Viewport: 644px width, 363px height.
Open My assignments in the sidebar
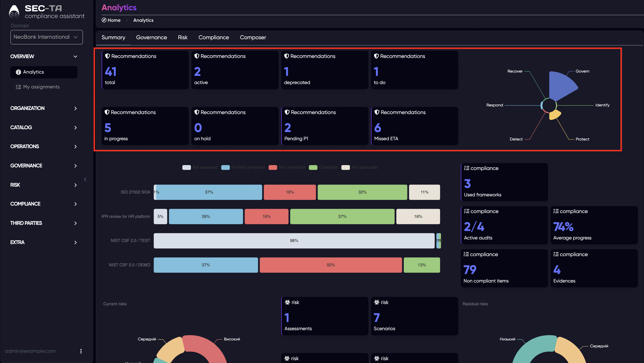(44, 87)
